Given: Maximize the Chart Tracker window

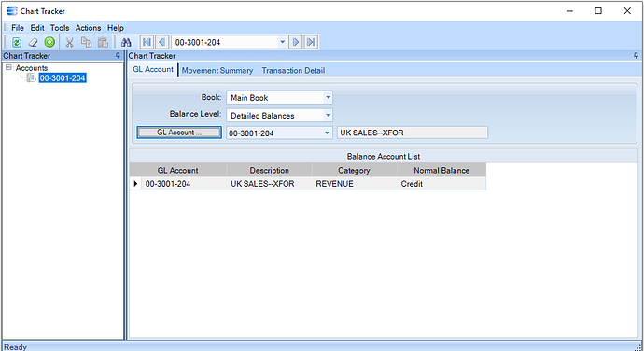Looking at the screenshot, I should [598, 11].
